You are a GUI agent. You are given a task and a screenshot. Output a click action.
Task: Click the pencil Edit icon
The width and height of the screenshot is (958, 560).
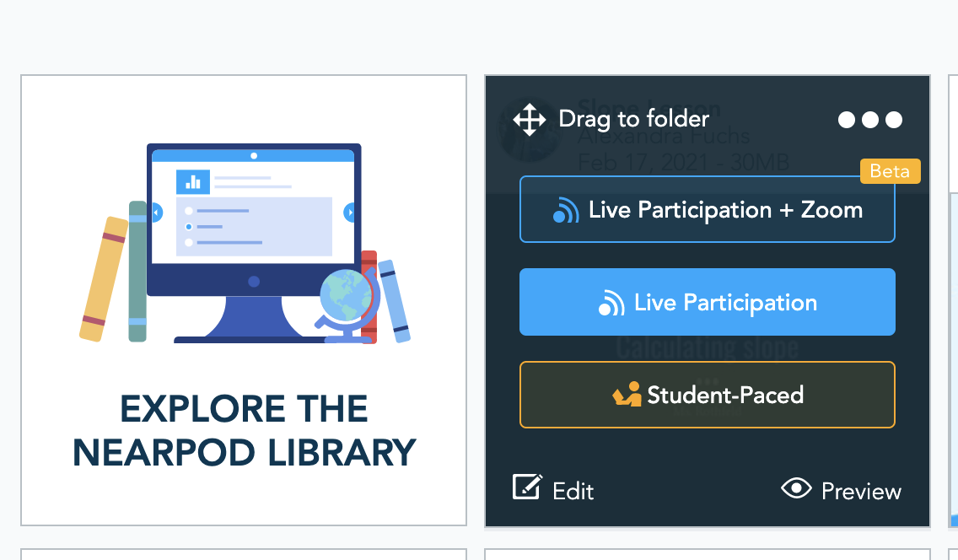pos(527,487)
